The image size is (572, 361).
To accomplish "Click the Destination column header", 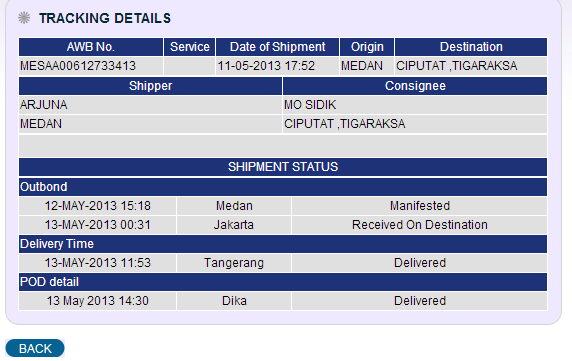I will [471, 47].
